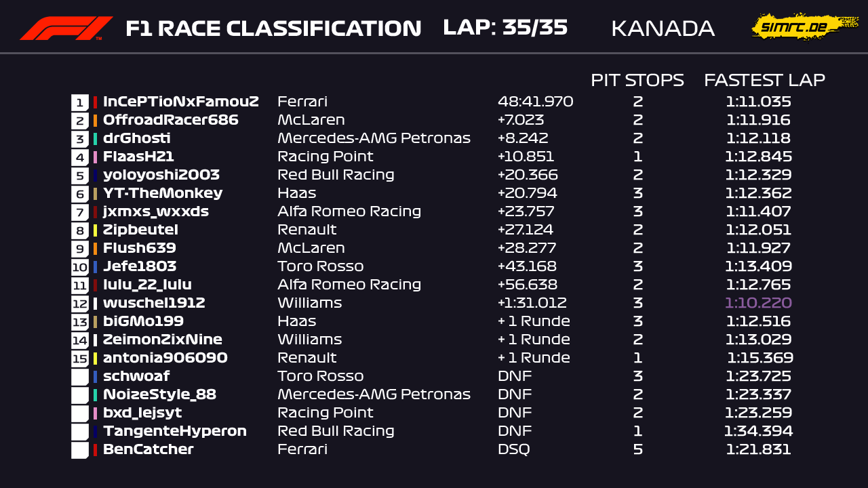Screen dimensions: 868x488
Task: Click the FASTEST LAP column header
Action: pos(764,80)
